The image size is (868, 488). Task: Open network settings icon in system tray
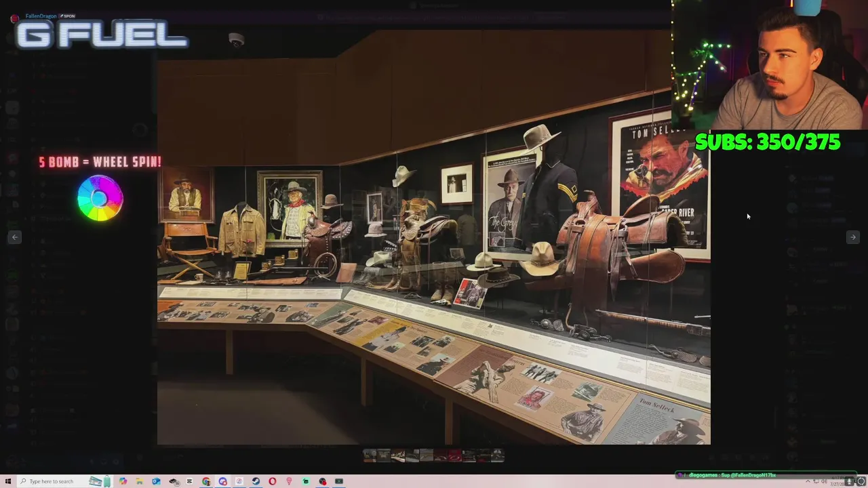(816, 481)
